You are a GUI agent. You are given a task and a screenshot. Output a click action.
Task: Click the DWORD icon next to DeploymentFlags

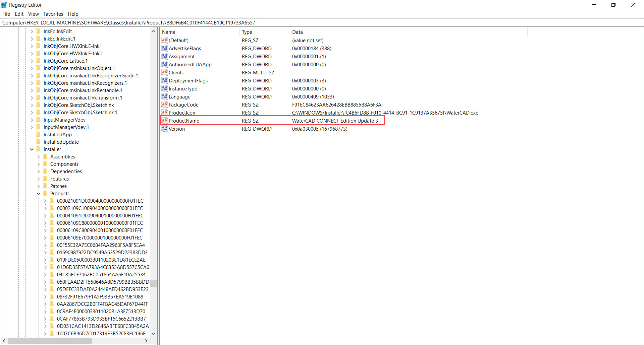pyautogui.click(x=164, y=80)
